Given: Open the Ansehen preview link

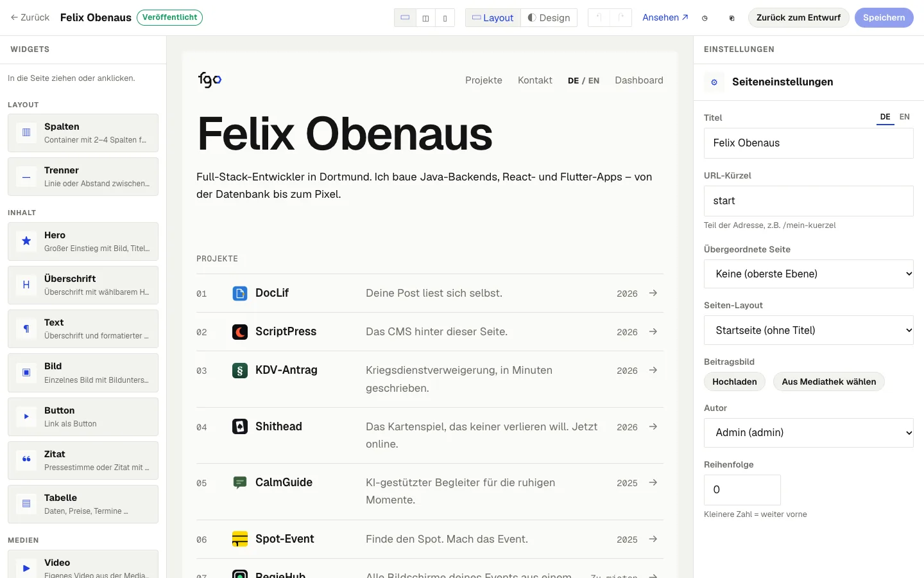Looking at the screenshot, I should [665, 17].
